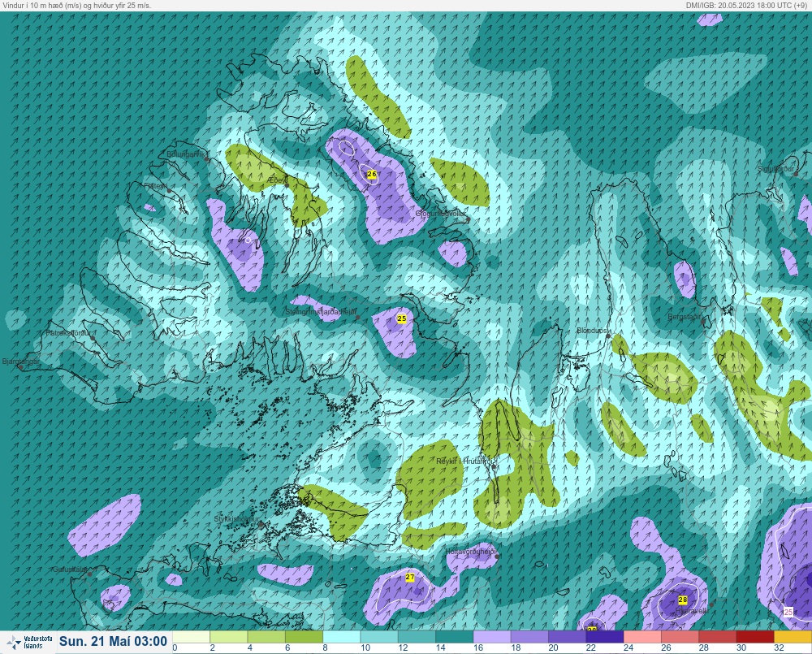The image size is (812, 654).
Task: Pick the 18–20 m/s purple legend swatch
Action: [x=529, y=636]
